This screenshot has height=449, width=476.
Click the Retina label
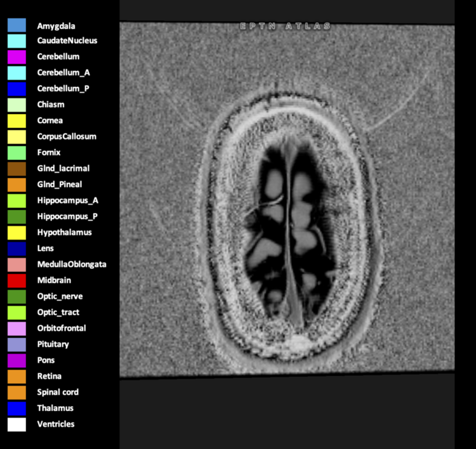[49, 376]
